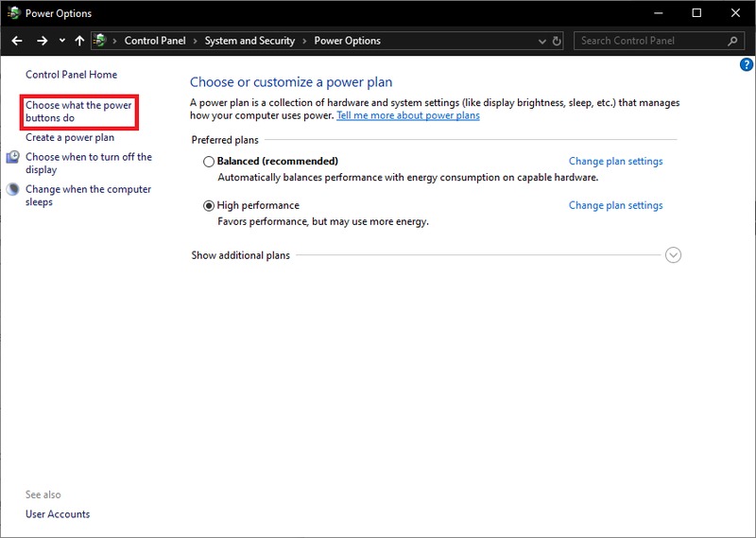Click the Back navigation arrow

click(17, 41)
